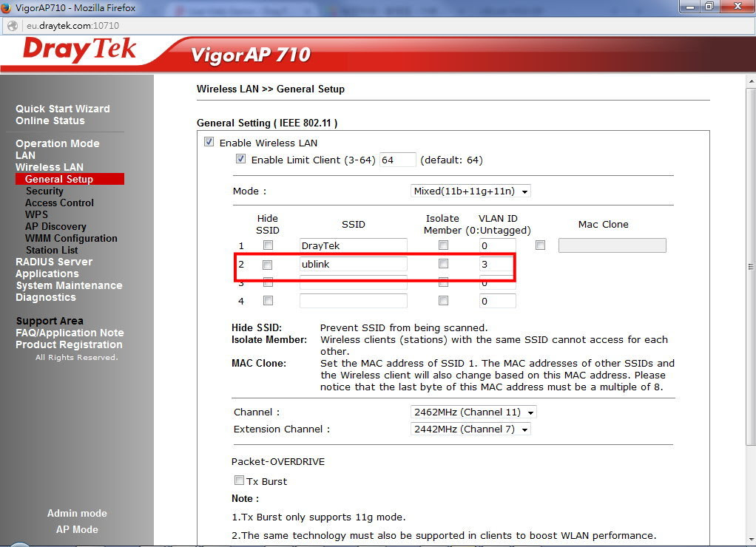756x547 pixels.
Task: Open the Extension Channel dropdown 2442MHz
Action: point(470,429)
